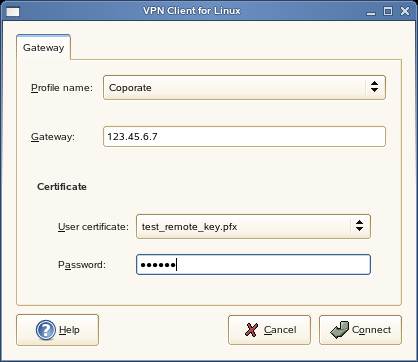The width and height of the screenshot is (418, 362).
Task: Click the User certificate dropdown arrows
Action: (x=359, y=226)
